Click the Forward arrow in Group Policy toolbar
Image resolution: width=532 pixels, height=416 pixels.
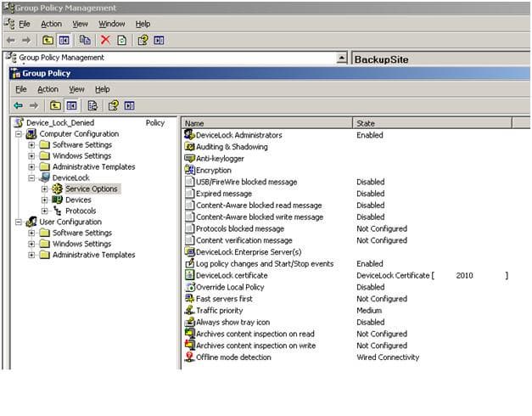coord(34,105)
